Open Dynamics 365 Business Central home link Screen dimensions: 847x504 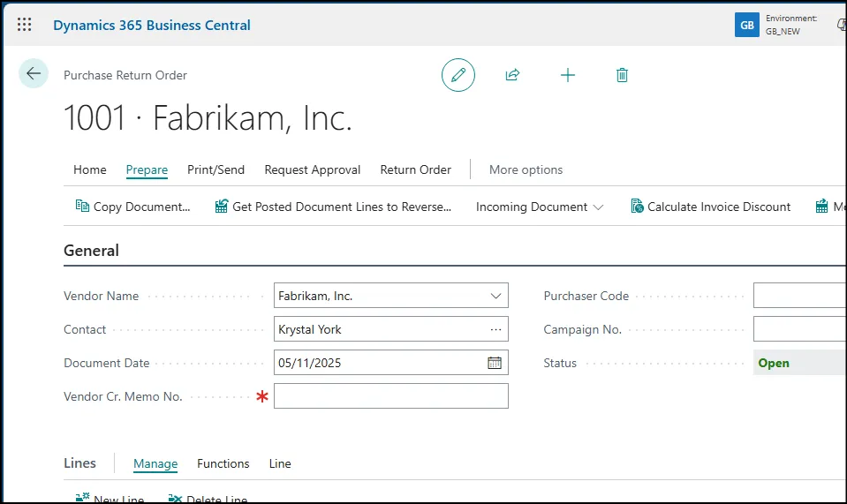pyautogui.click(x=152, y=26)
